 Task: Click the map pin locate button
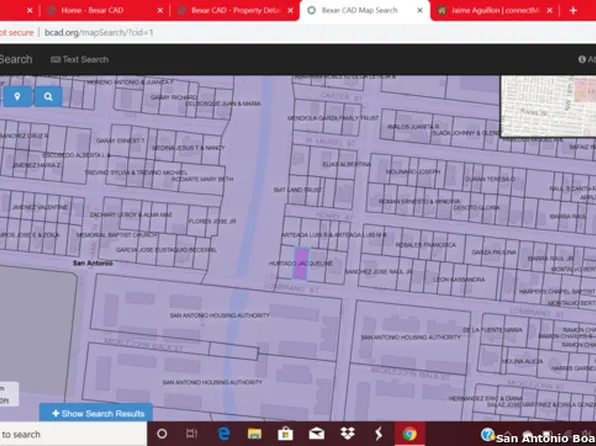[17, 97]
